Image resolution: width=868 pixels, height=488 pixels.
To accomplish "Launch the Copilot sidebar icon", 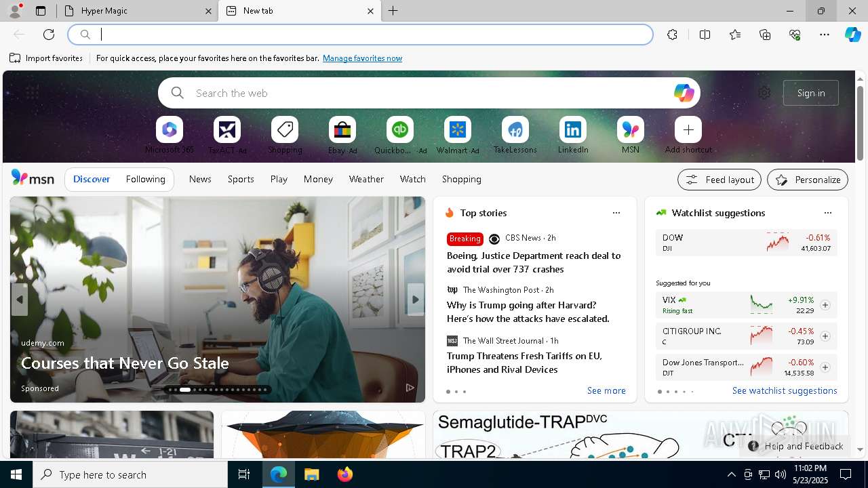I will (x=852, y=35).
